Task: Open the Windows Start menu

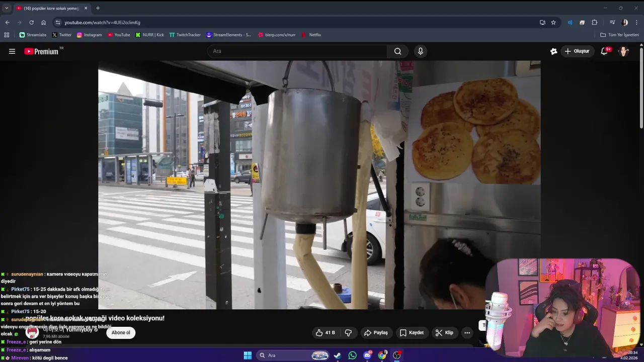Action: click(248, 355)
